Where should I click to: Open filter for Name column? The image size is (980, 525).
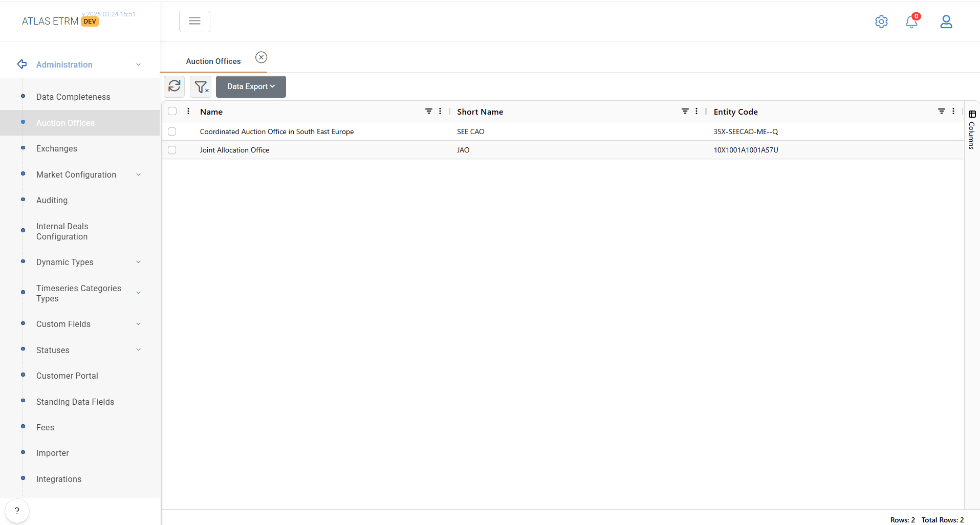[x=429, y=111]
